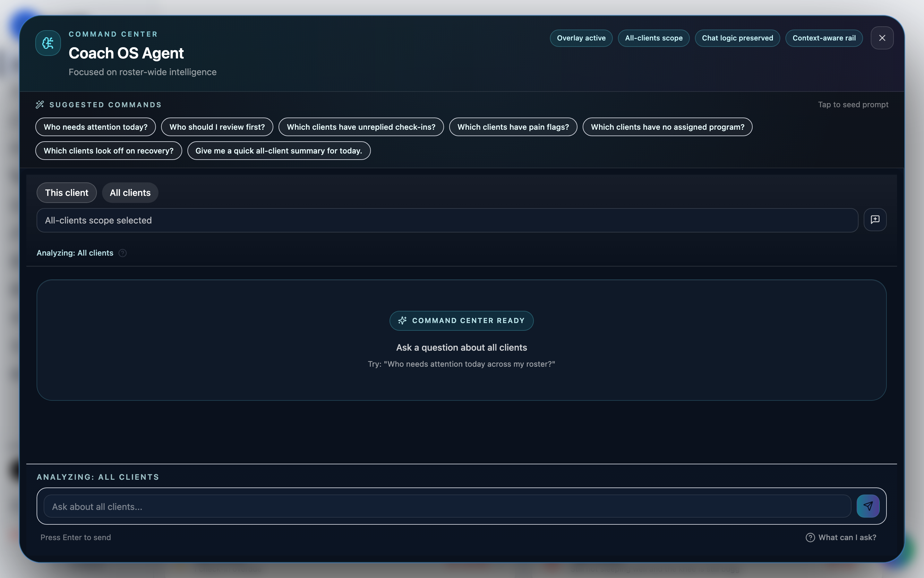Screen dimensions: 924x578
Task: Click the Coach OS Agent brain icon
Action: point(48,43)
